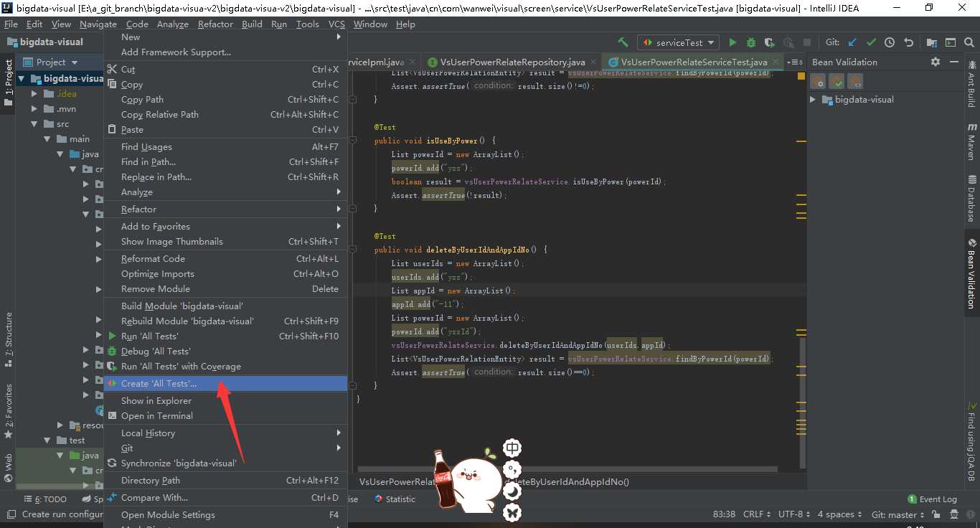Choose Debug 'All Tests' in context menu
The width and height of the screenshot is (980, 528).
[x=225, y=351]
